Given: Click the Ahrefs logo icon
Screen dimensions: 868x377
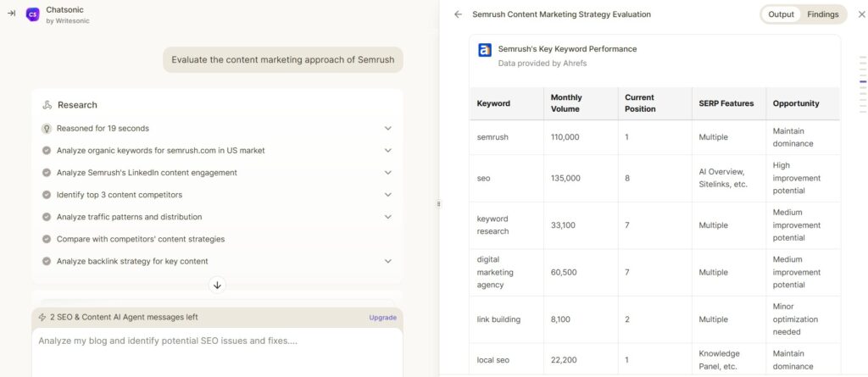Looking at the screenshot, I should [484, 50].
